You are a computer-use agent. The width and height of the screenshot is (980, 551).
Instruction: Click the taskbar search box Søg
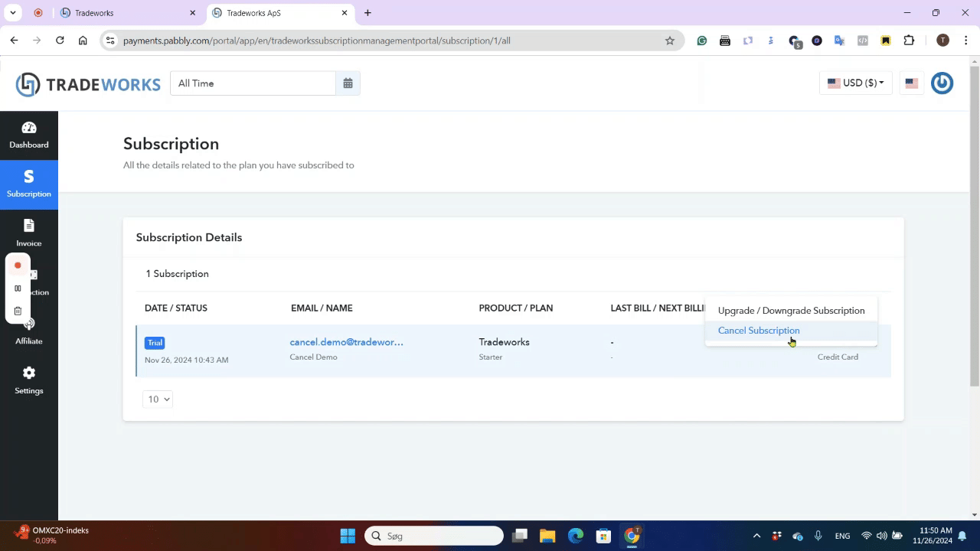[434, 536]
